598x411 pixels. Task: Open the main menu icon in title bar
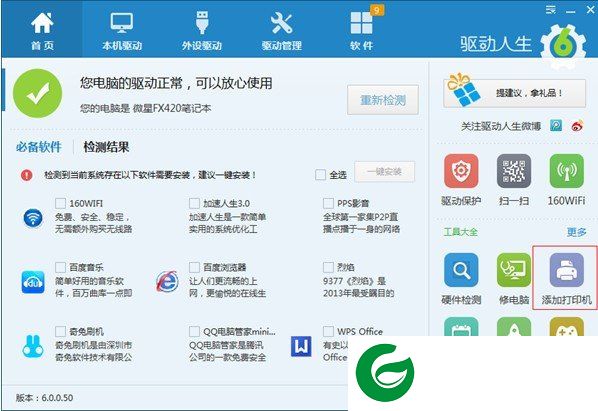550,10
